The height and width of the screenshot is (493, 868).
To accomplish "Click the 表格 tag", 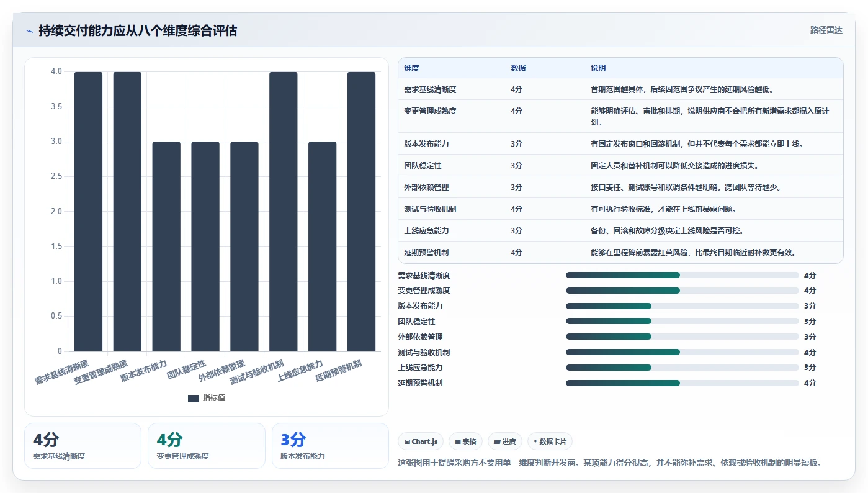I will point(465,441).
